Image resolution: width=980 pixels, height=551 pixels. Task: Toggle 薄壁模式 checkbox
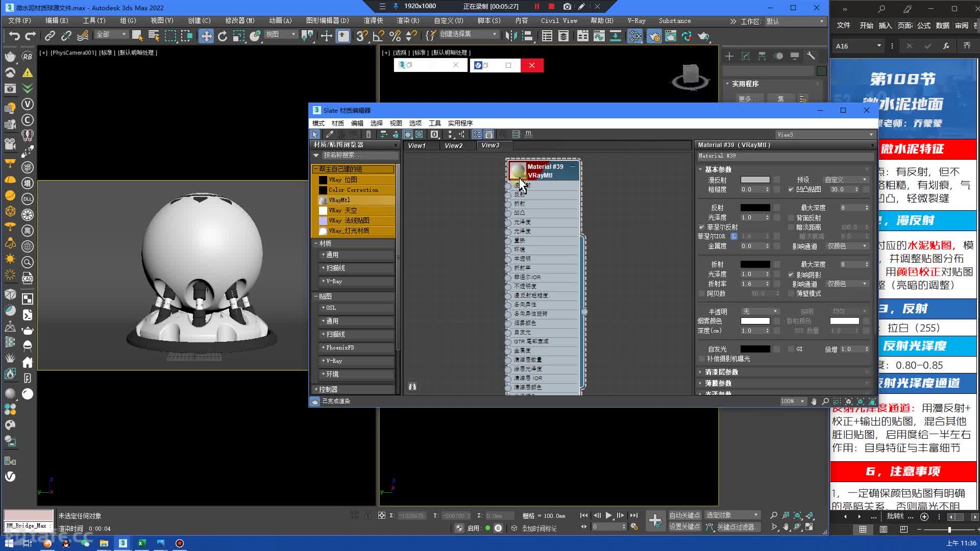click(x=791, y=293)
